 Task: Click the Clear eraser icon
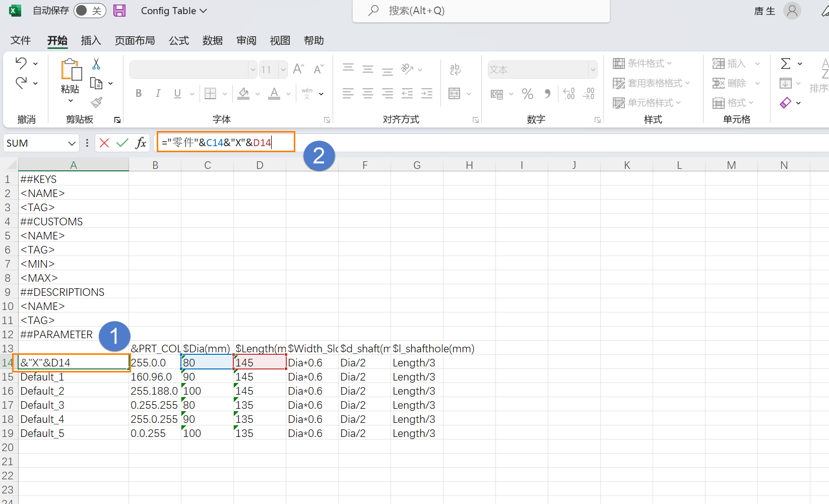click(x=786, y=103)
